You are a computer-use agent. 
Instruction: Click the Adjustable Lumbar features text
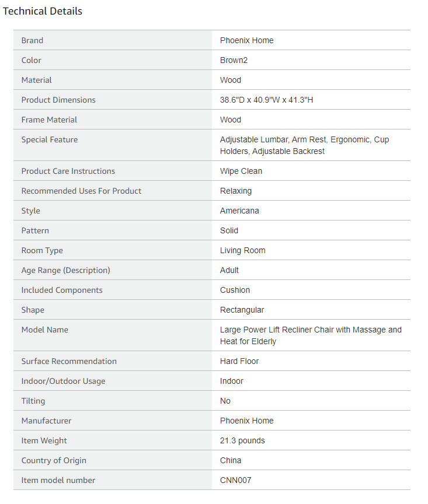coord(304,145)
